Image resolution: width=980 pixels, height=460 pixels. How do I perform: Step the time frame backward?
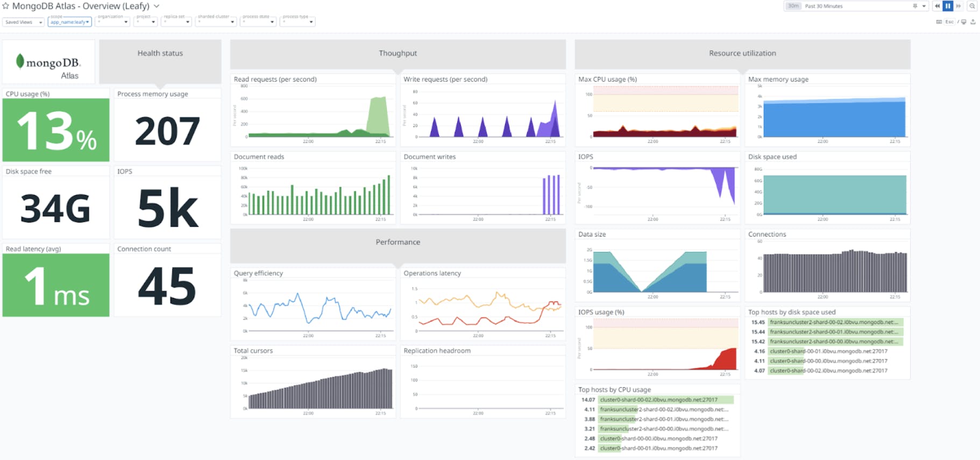click(x=938, y=6)
